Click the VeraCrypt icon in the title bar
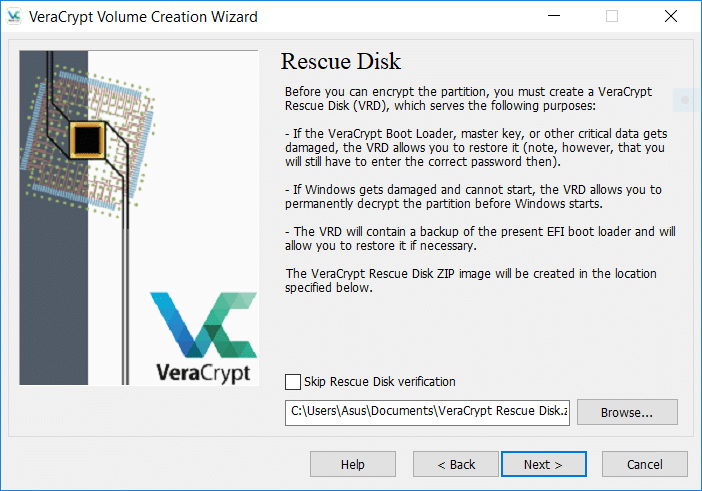This screenshot has width=702, height=491. (14, 17)
